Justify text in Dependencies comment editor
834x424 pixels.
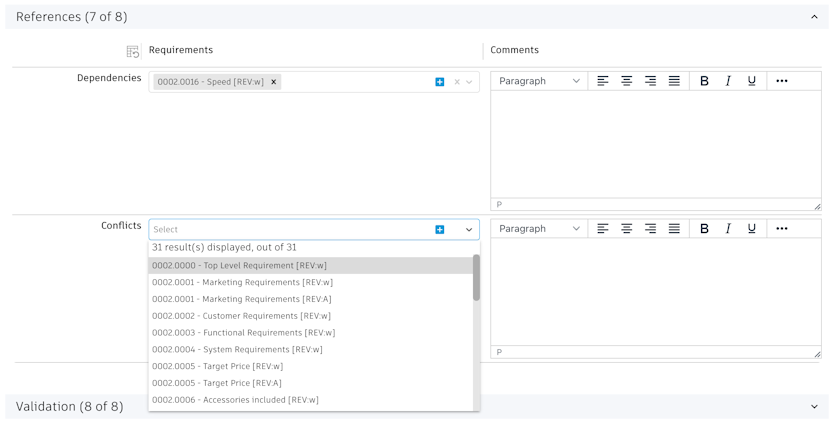coord(675,81)
